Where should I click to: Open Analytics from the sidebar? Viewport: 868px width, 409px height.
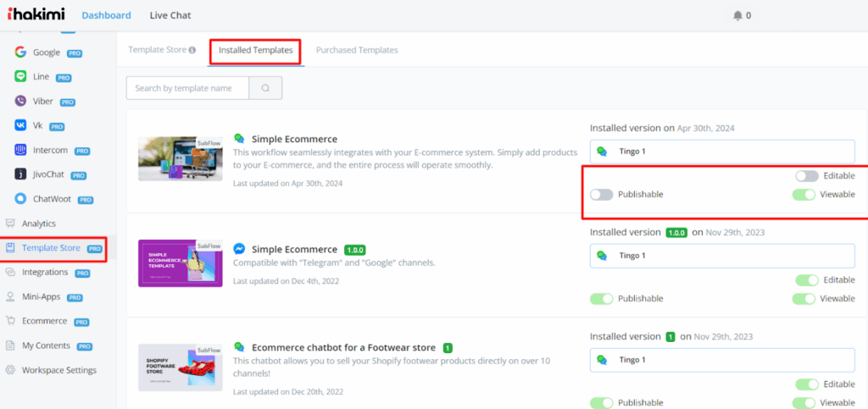[x=38, y=224]
